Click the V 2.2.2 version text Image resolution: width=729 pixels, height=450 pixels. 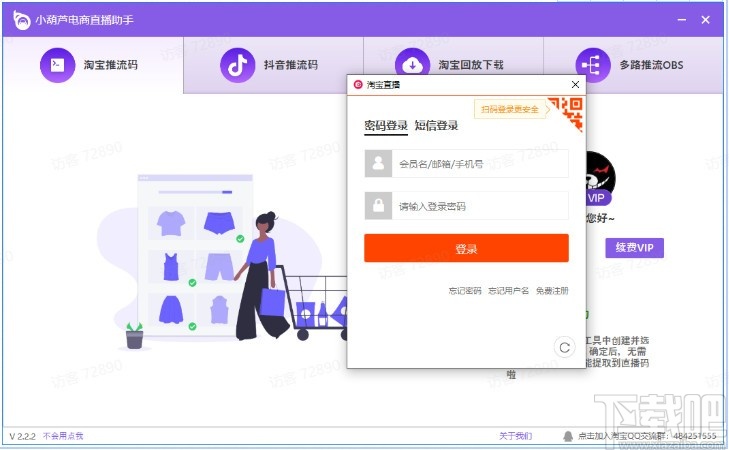point(22,436)
